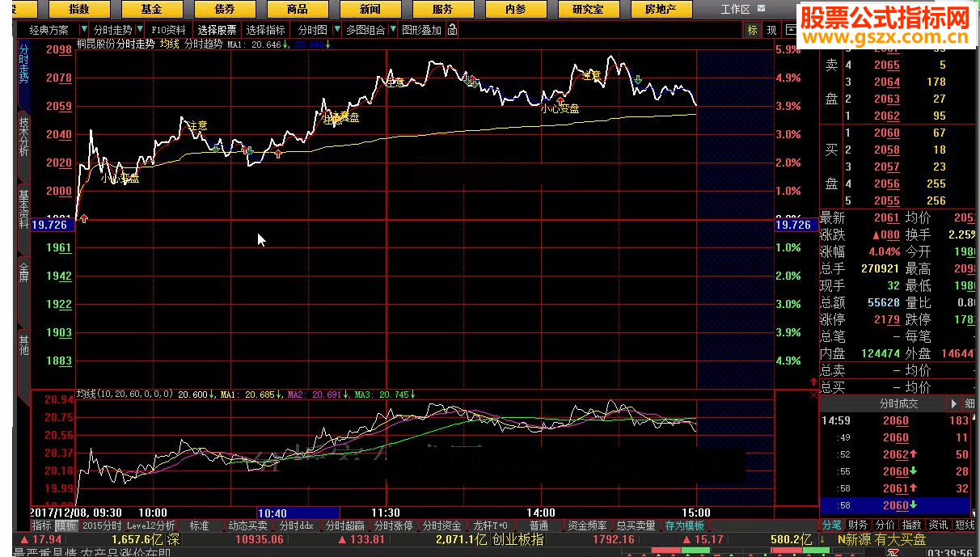This screenshot has height=557, width=980.
Task: Select the 其他 vertical side tab
Action: pyautogui.click(x=23, y=344)
